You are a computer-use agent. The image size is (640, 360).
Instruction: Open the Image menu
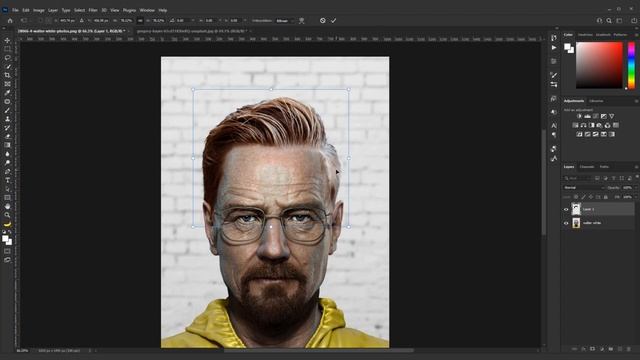tap(39, 10)
